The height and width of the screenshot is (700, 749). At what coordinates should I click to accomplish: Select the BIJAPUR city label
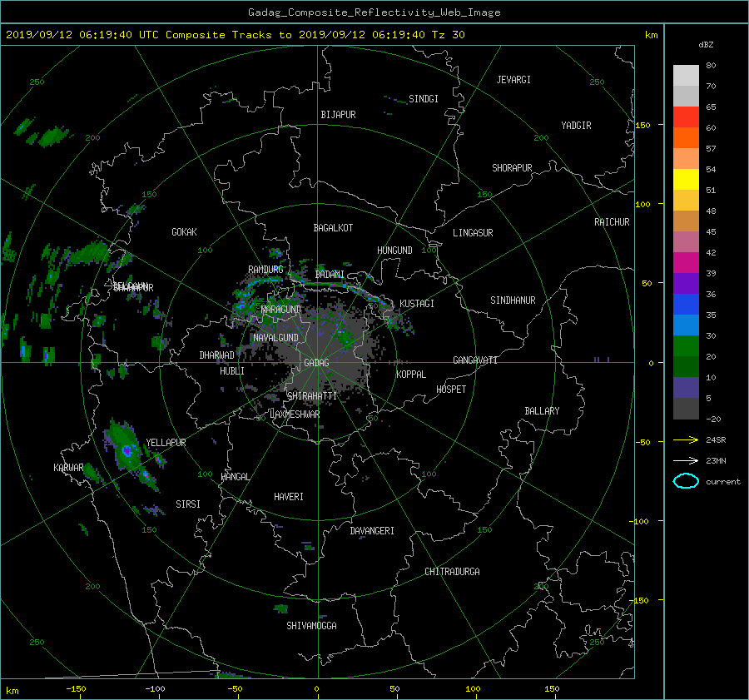click(x=338, y=115)
